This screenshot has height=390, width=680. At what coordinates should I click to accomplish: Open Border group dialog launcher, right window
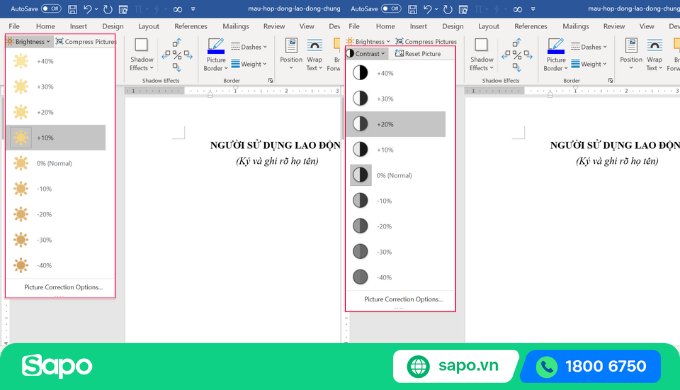(611, 81)
